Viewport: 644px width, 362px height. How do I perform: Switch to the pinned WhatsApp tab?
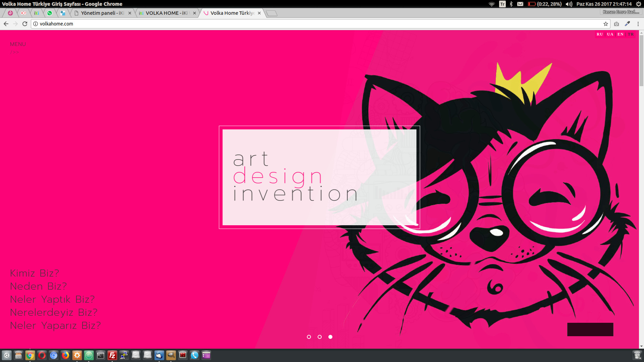50,13
